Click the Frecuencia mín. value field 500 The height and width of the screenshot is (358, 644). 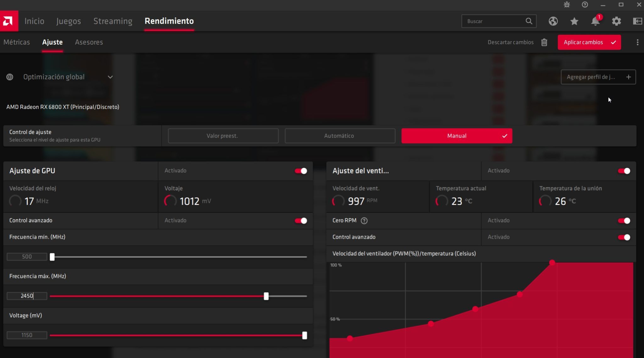tap(27, 257)
